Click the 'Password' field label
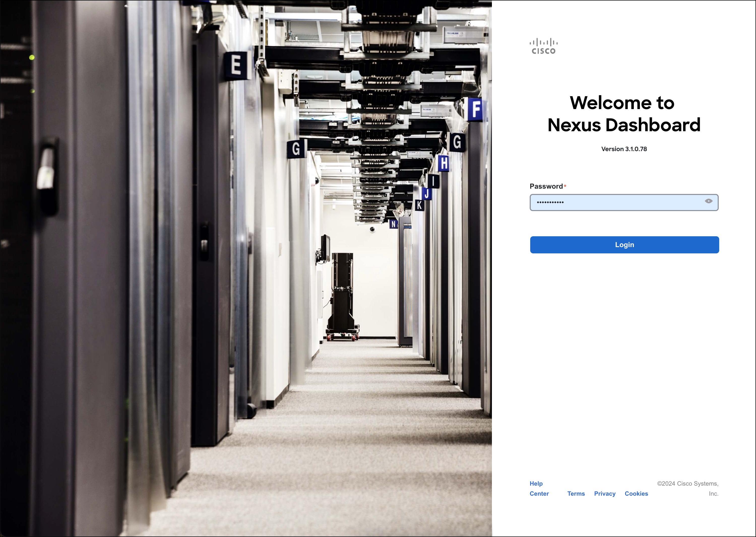756x537 pixels. click(x=546, y=186)
